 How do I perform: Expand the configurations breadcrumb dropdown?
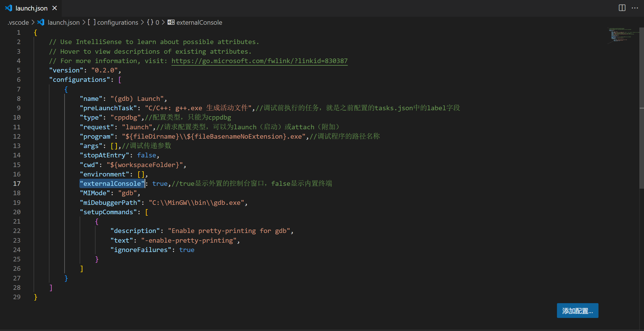pyautogui.click(x=117, y=22)
